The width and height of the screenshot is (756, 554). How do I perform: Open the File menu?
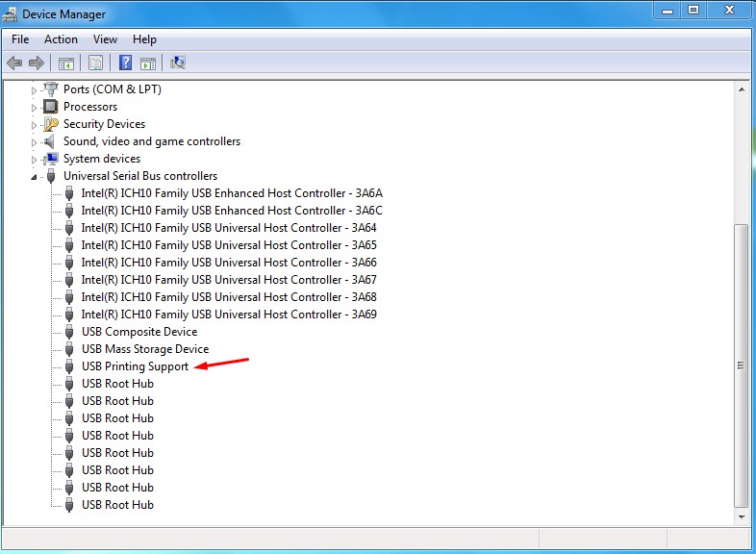click(x=20, y=39)
